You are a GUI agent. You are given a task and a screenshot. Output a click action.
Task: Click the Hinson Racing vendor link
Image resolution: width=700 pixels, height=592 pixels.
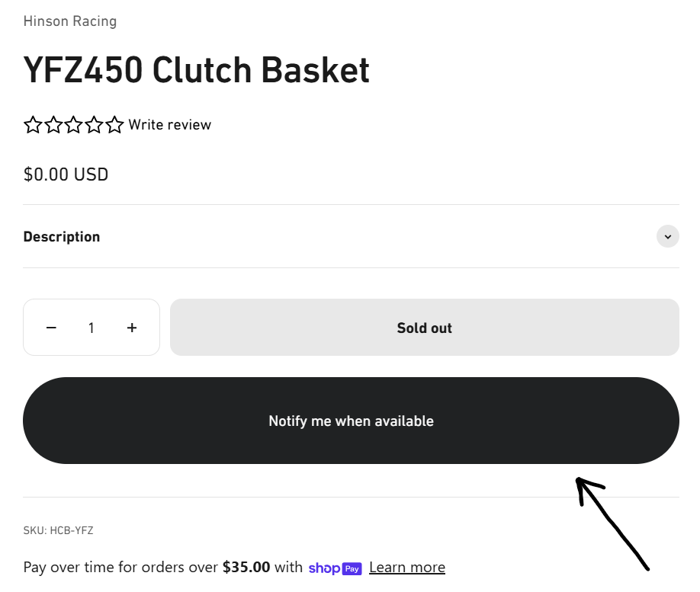(70, 21)
